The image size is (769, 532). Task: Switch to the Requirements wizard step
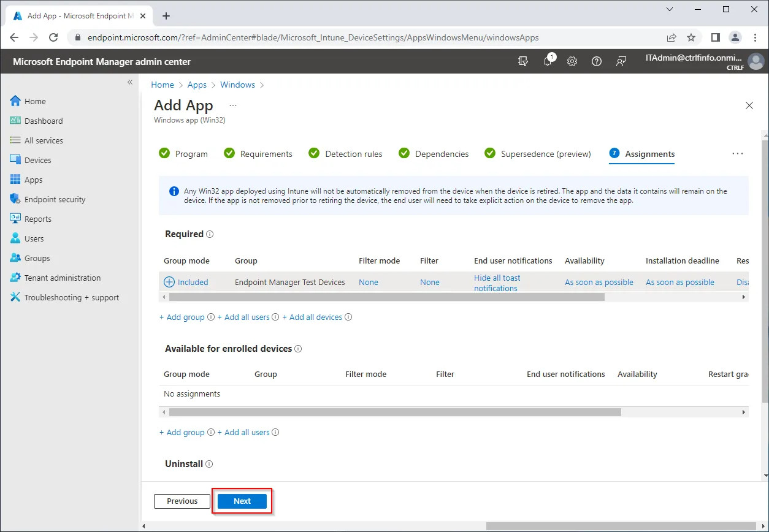[x=258, y=154]
